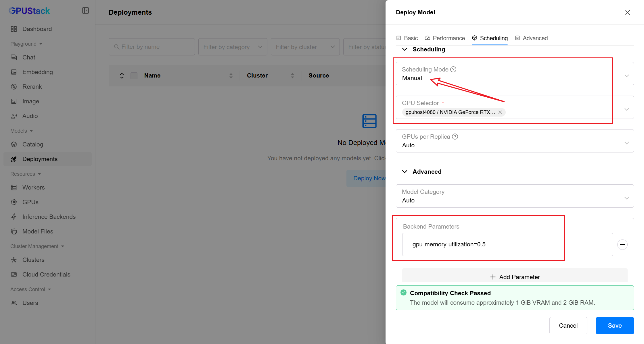Close the Deploy Model drawer
The image size is (644, 344).
point(628,12)
